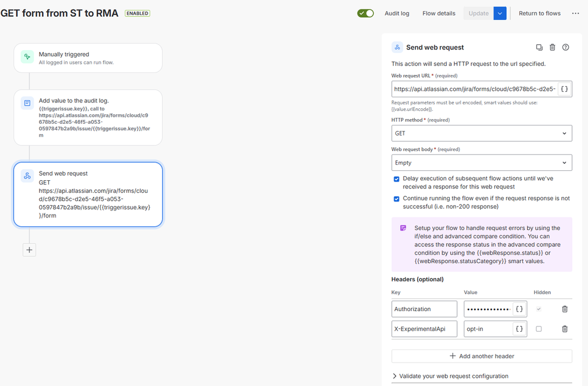Open the more options ellipsis menu
This screenshot has width=588, height=386.
576,13
